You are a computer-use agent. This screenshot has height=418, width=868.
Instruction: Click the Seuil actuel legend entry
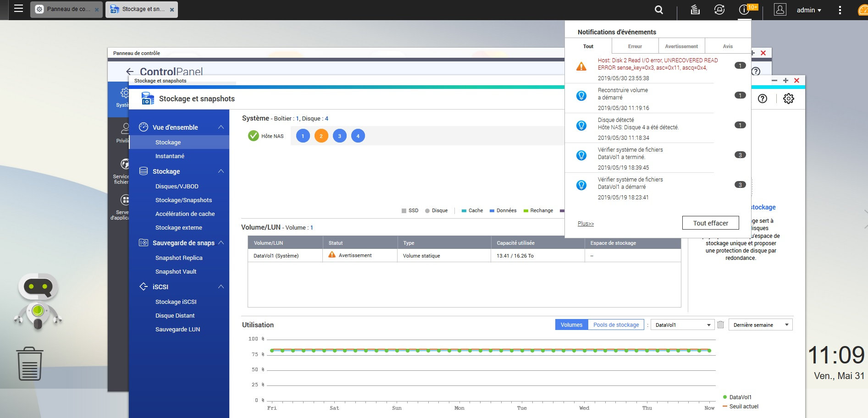(x=740, y=406)
